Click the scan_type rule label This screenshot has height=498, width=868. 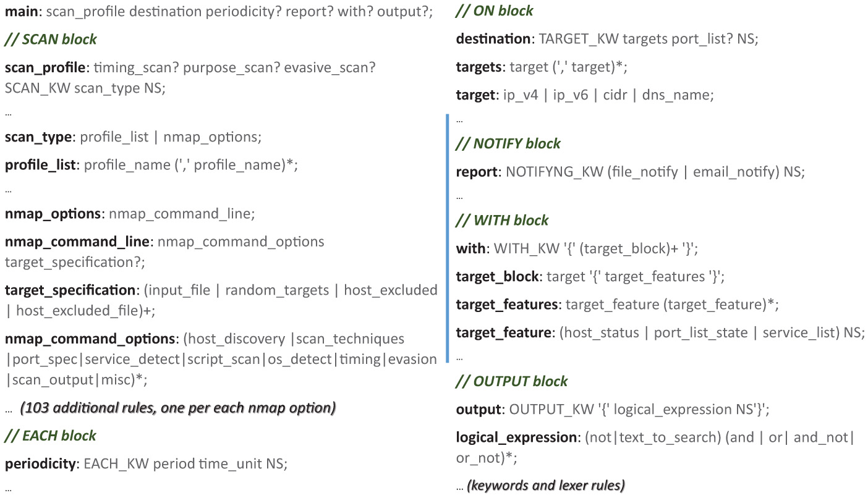[38, 137]
